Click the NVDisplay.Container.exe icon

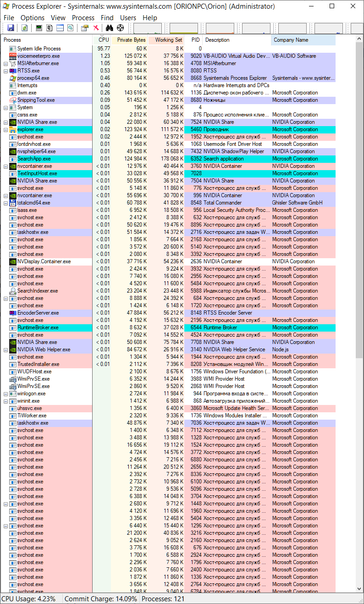click(13, 261)
